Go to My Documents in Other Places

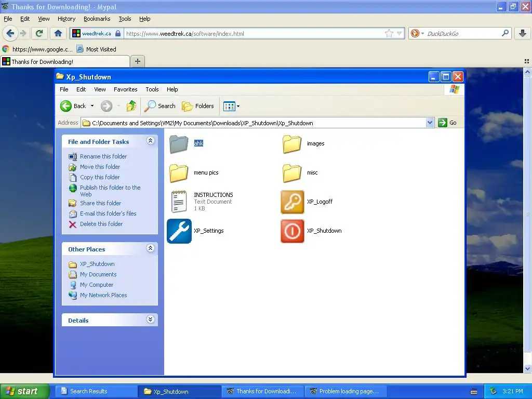point(98,274)
